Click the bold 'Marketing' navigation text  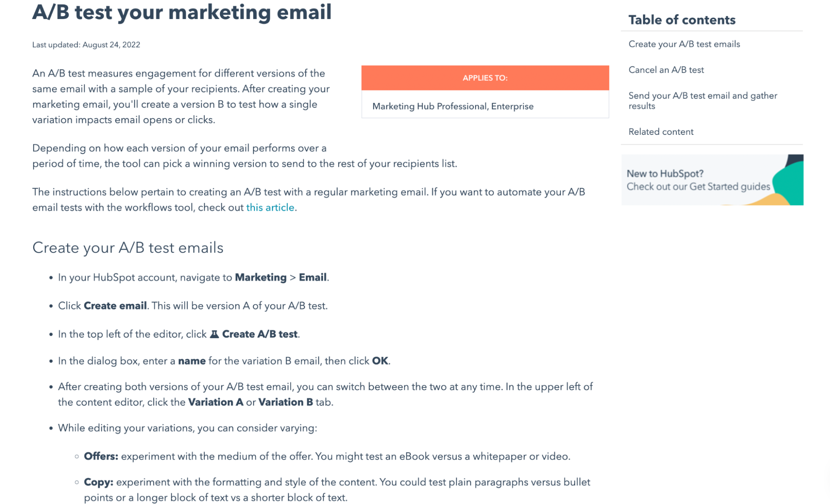coord(261,277)
